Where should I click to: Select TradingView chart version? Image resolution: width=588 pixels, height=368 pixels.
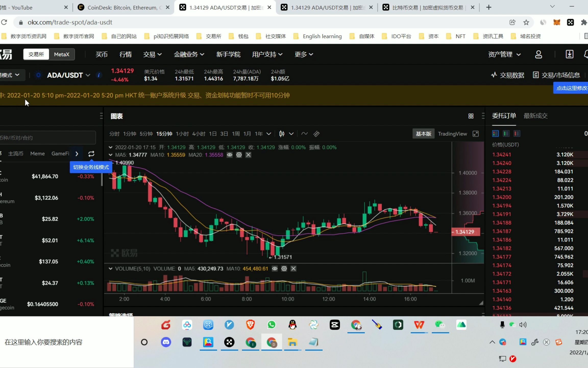point(452,134)
